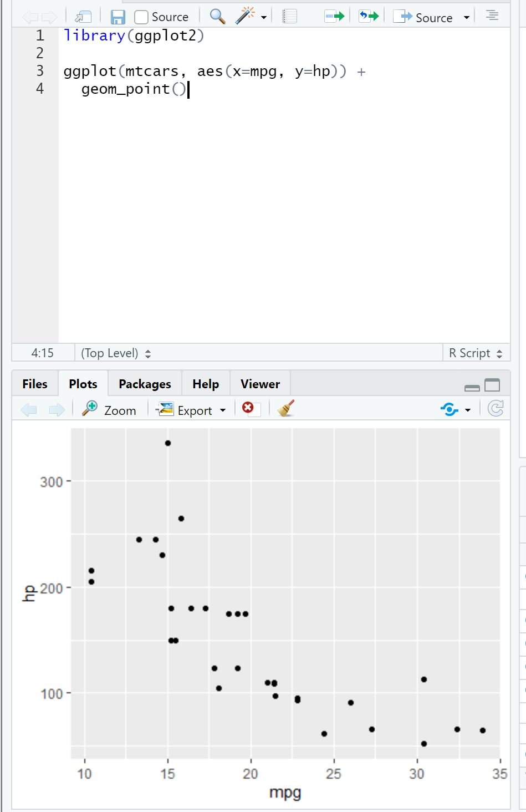Remove the current plot with red X
526x812 pixels.
pos(248,409)
